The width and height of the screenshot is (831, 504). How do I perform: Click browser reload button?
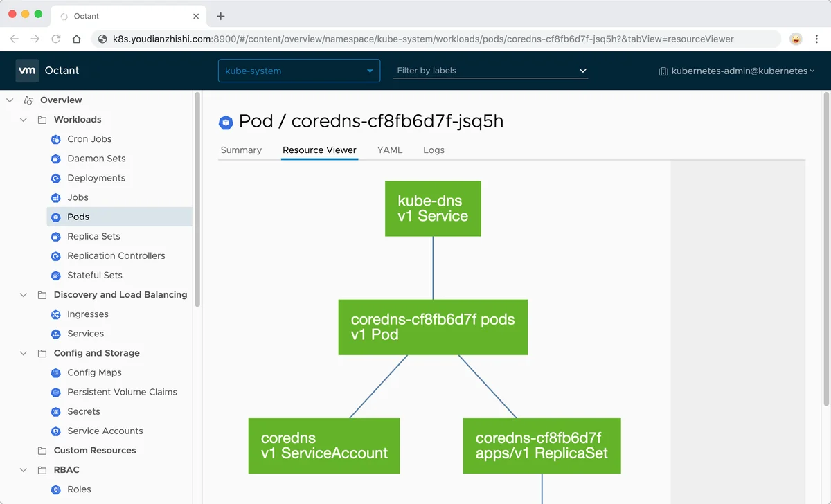point(56,39)
